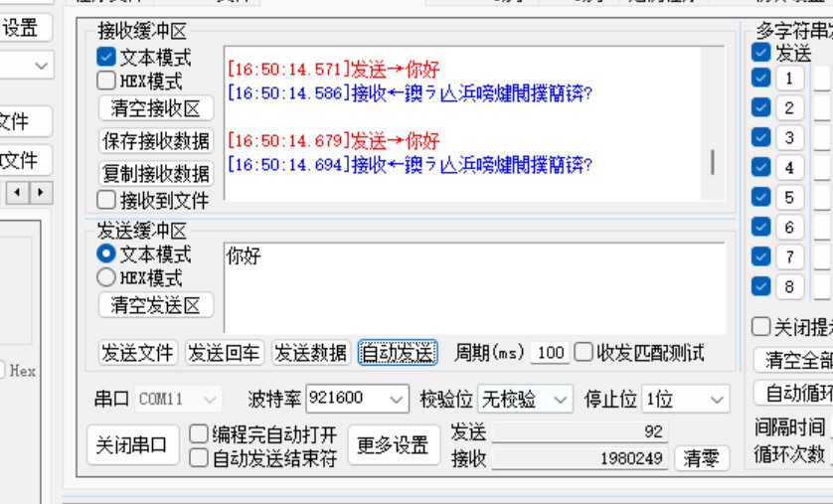
Task: Click multi-string send button 1
Action: tap(789, 79)
